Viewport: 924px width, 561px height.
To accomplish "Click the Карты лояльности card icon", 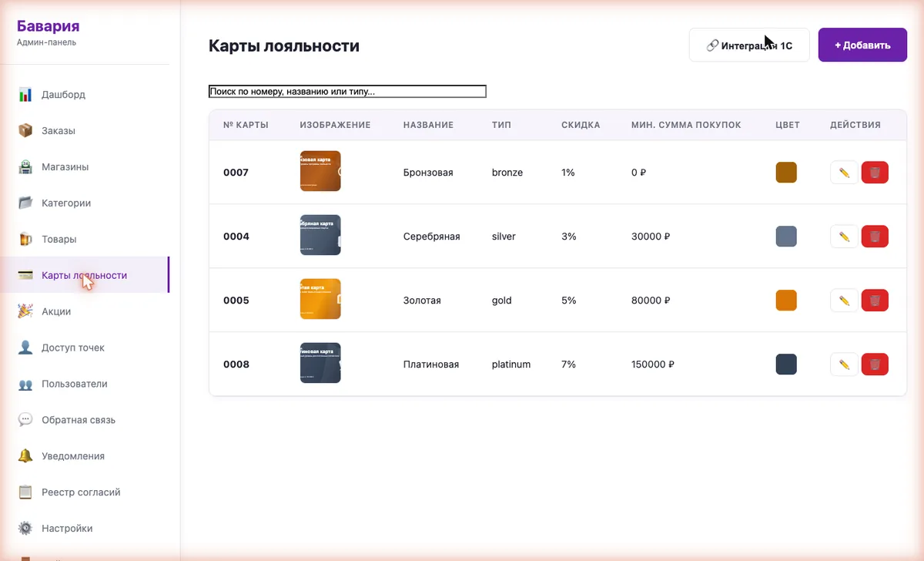I will coord(25,275).
